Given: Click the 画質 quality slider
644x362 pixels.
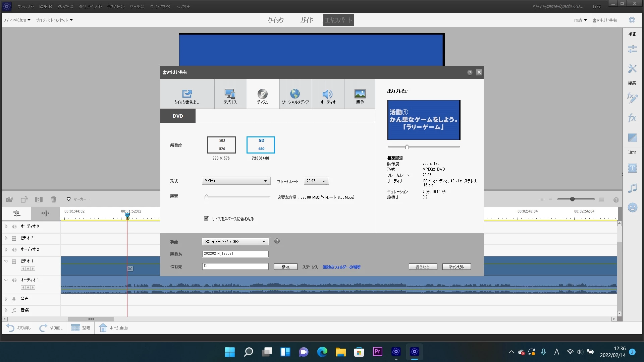Looking at the screenshot, I should click(237, 197).
